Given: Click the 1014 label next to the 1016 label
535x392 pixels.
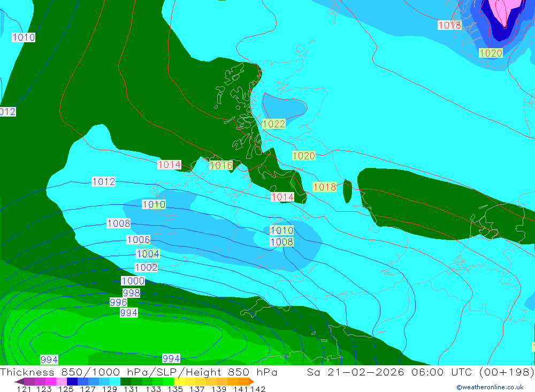Looking at the screenshot, I should coord(169,165).
